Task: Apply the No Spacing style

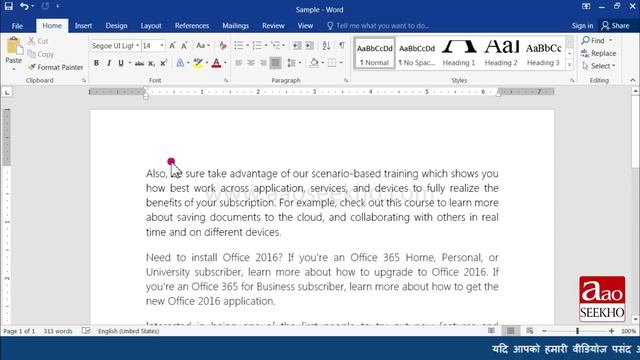Action: 417,53
